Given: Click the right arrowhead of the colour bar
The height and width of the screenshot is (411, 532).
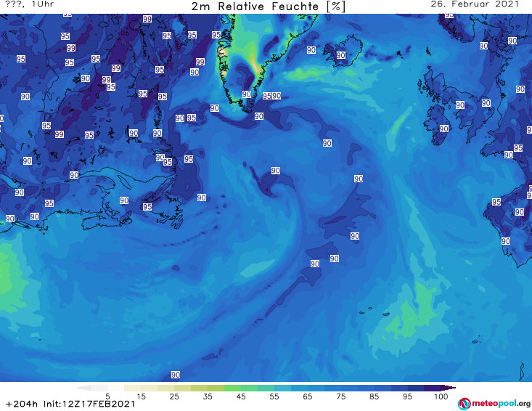Looking at the screenshot, I should coord(450,388).
